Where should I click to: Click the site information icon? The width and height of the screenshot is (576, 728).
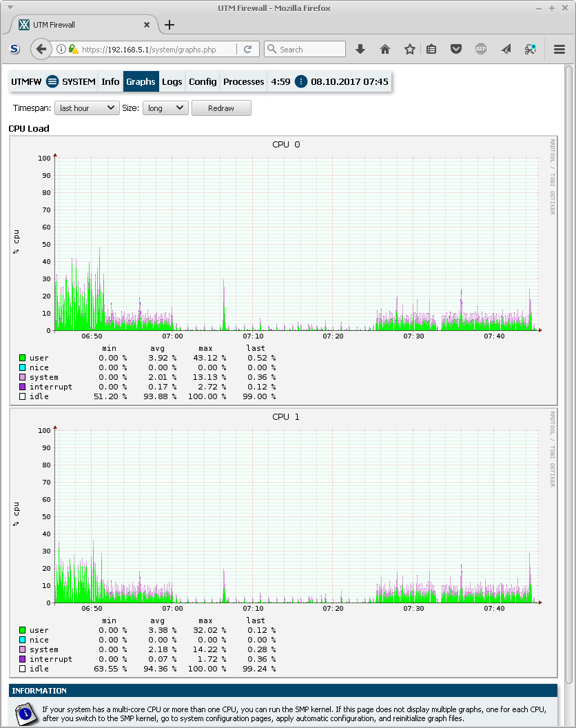[x=61, y=49]
